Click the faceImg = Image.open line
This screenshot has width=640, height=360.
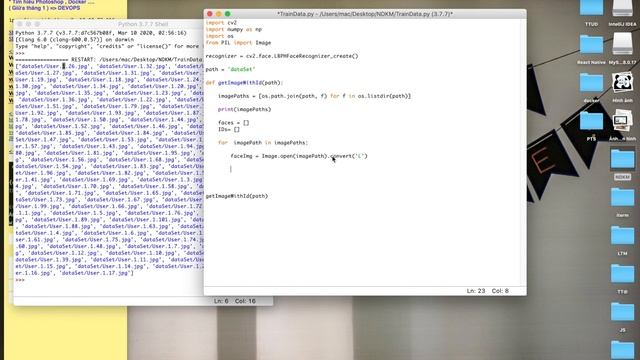[x=299, y=156]
